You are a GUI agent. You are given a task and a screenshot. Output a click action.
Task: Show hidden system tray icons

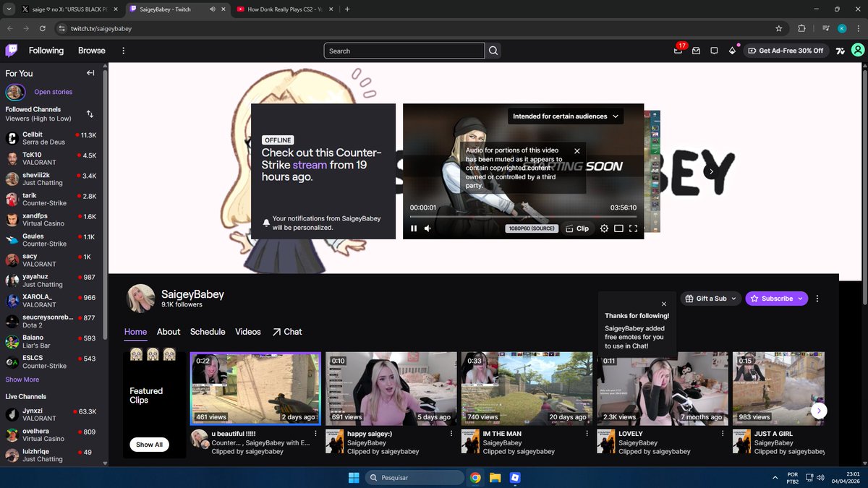tap(775, 477)
